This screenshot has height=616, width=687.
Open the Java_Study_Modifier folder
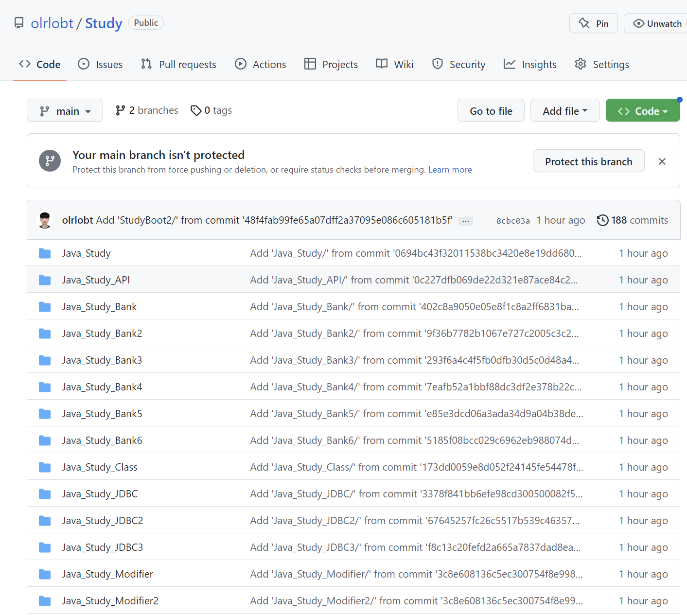point(107,574)
